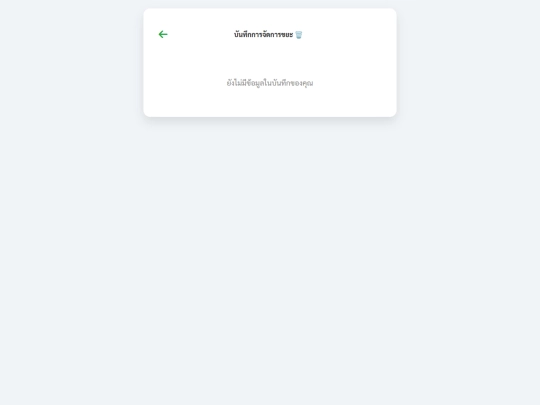The height and width of the screenshot is (405, 540).
Task: Click the บันทึกการจัดการขยะ heading
Action: 263,35
